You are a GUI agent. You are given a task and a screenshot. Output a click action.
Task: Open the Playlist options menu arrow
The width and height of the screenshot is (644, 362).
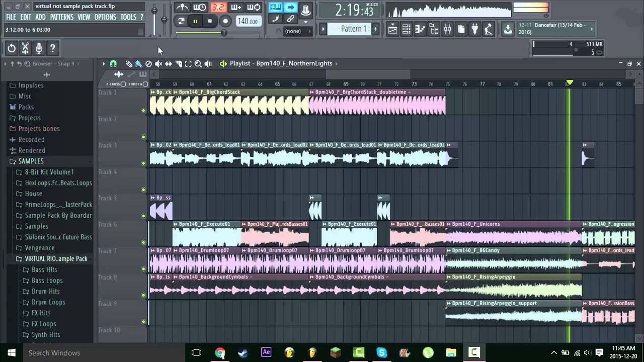click(104, 64)
